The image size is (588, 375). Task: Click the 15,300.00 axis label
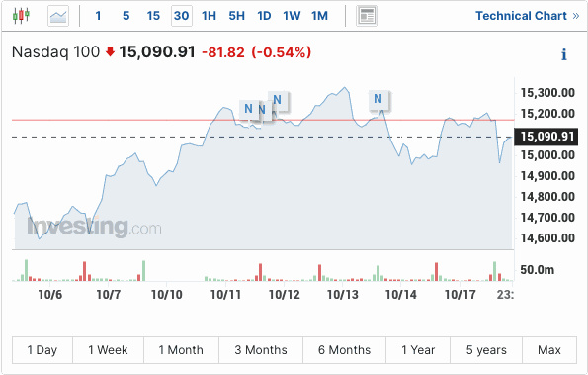[x=547, y=93]
